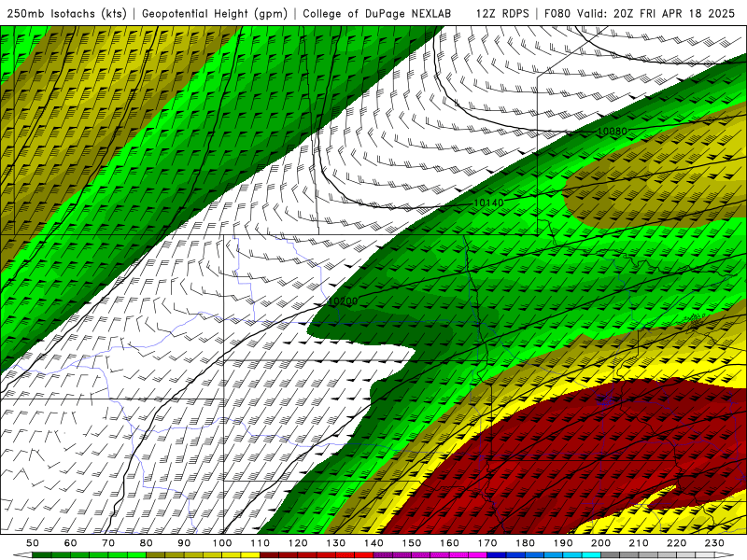
Task: Pick the bright red swatch just before 140
Action: click(x=364, y=555)
